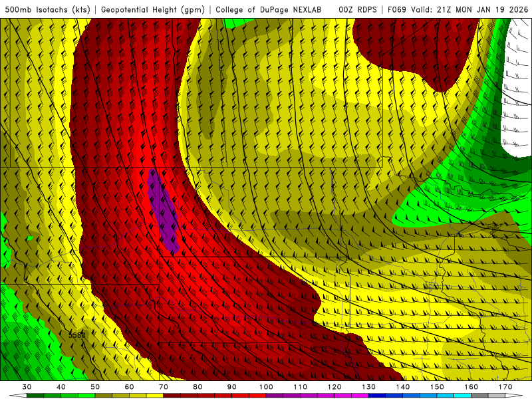Click the '40' value on the color scale
532x399 pixels.
[61, 387]
